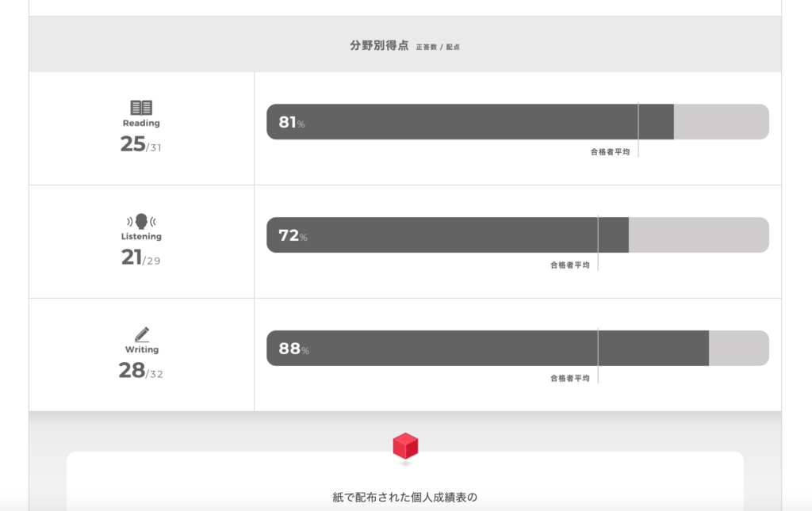Click the Listening text label
The width and height of the screenshot is (812, 511).
pyautogui.click(x=141, y=237)
